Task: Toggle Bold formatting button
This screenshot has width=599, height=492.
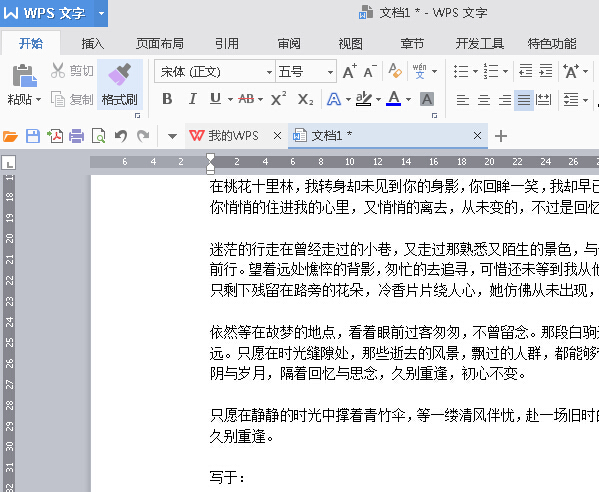Action: coord(167,99)
